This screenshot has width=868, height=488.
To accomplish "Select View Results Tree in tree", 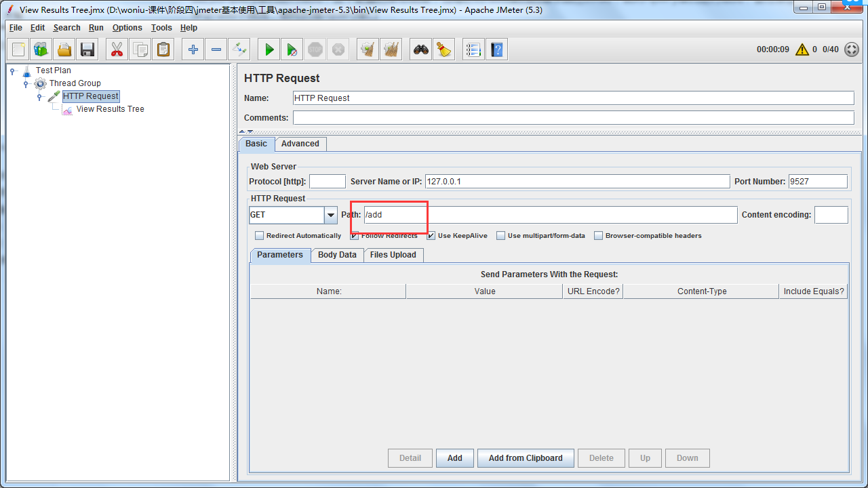I will pos(110,109).
